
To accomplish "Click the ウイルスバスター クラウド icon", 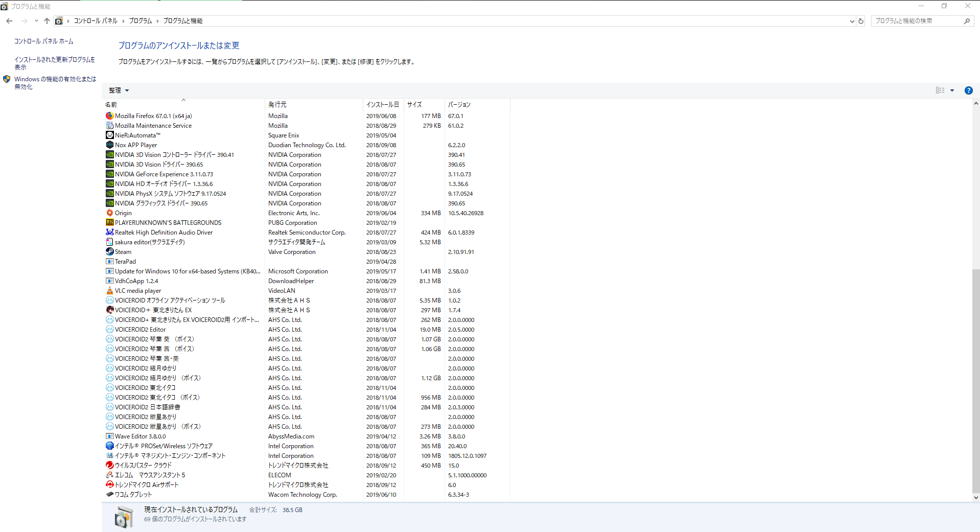I will pos(109,466).
